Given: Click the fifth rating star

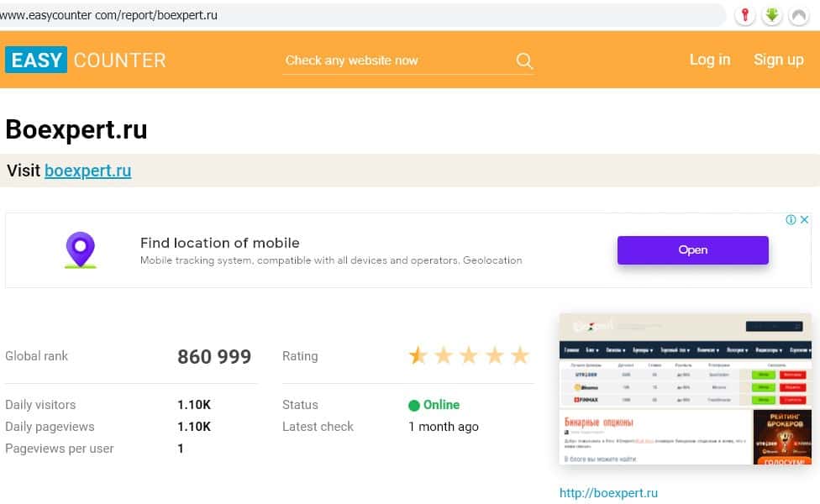Looking at the screenshot, I should pos(520,355).
